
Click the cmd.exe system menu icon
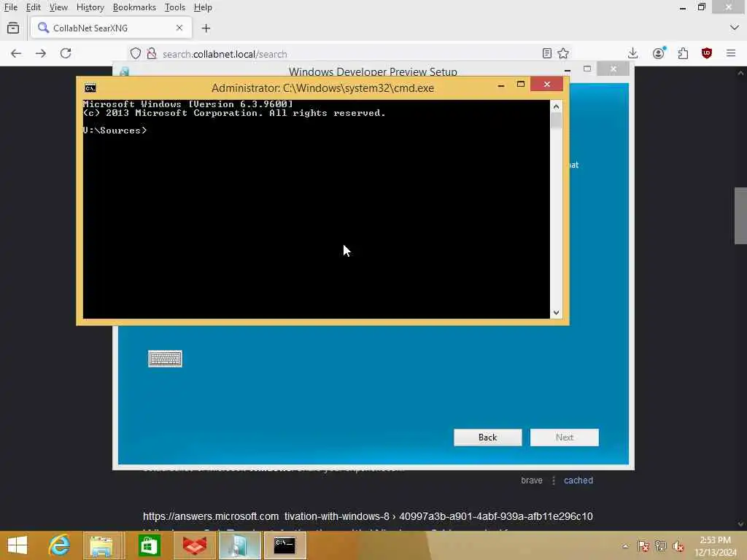pyautogui.click(x=90, y=88)
